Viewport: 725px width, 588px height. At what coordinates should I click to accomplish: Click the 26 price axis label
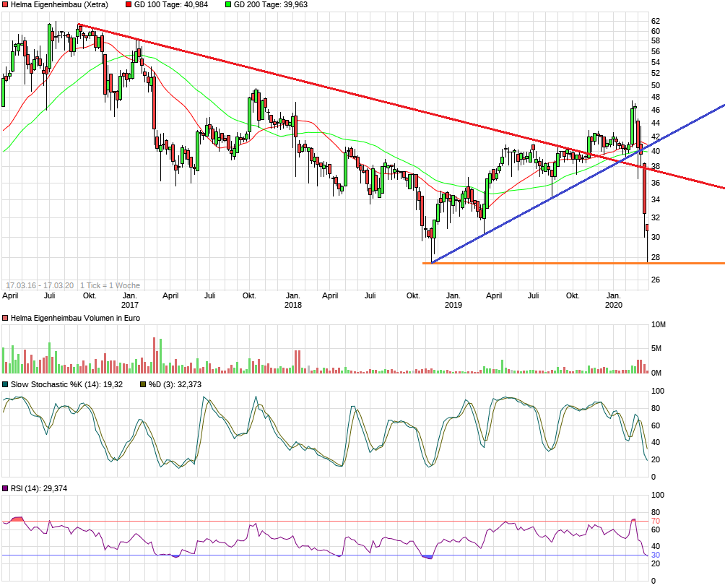click(x=656, y=280)
